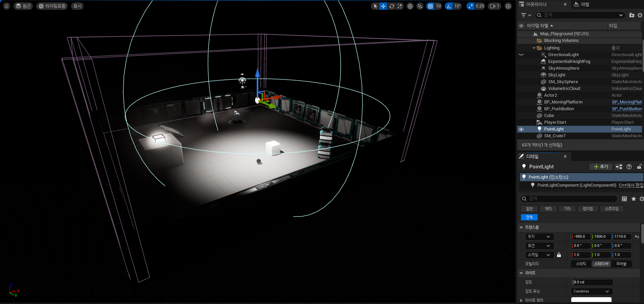Set mobility to Movable (무버블)

(x=621, y=264)
